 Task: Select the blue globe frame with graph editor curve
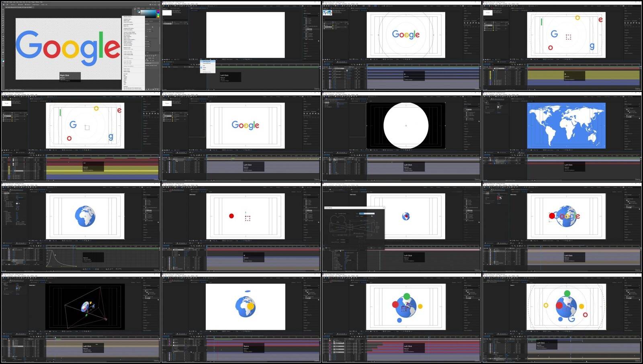coord(81,227)
